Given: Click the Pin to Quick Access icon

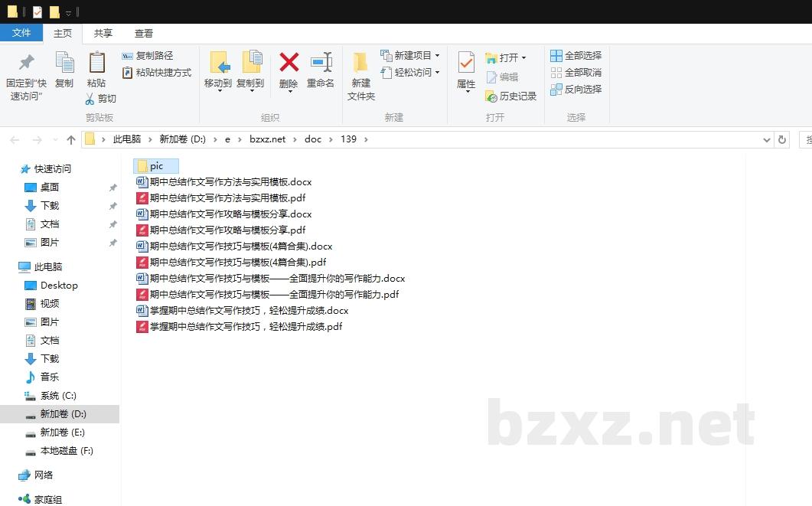Looking at the screenshot, I should click(x=26, y=63).
